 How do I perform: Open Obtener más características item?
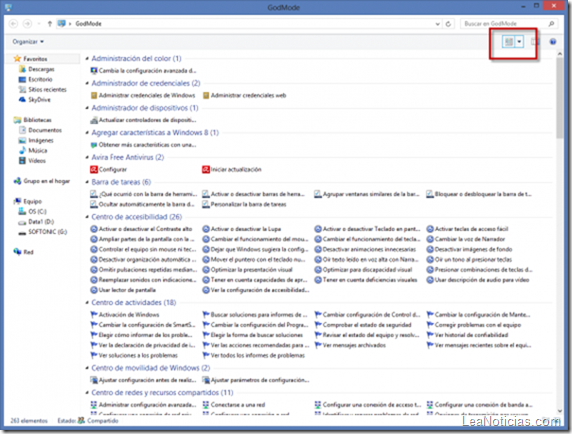click(143, 145)
